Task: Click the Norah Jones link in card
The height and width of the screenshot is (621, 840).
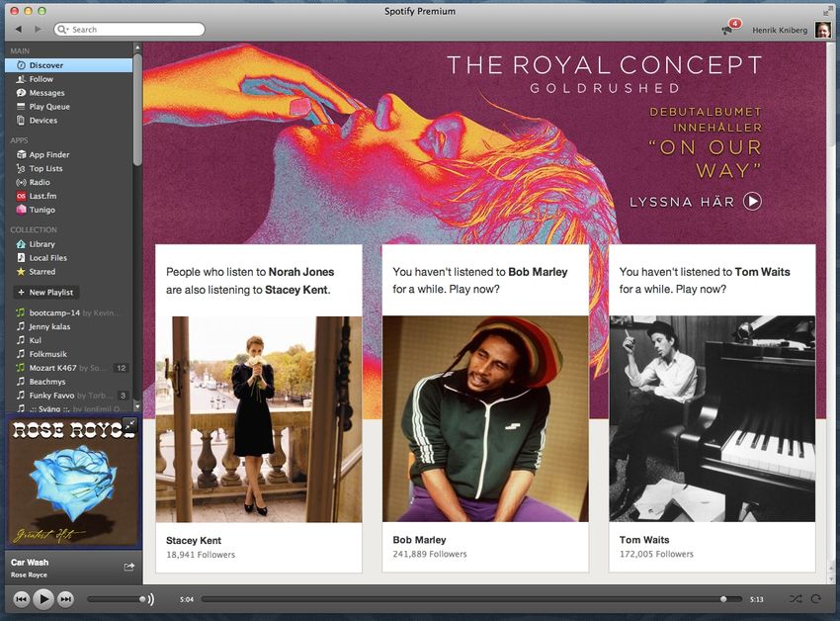Action: pyautogui.click(x=301, y=272)
